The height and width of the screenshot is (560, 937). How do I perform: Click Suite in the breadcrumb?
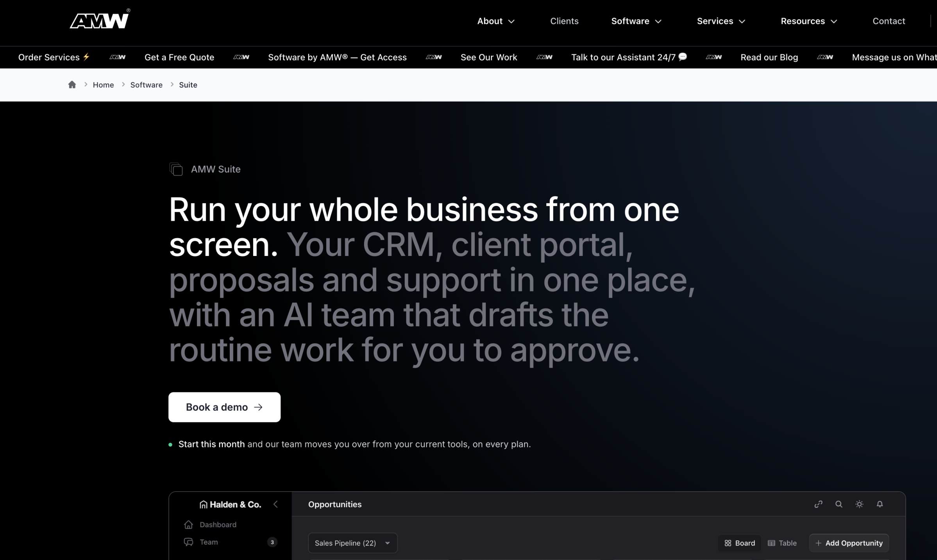click(x=188, y=85)
